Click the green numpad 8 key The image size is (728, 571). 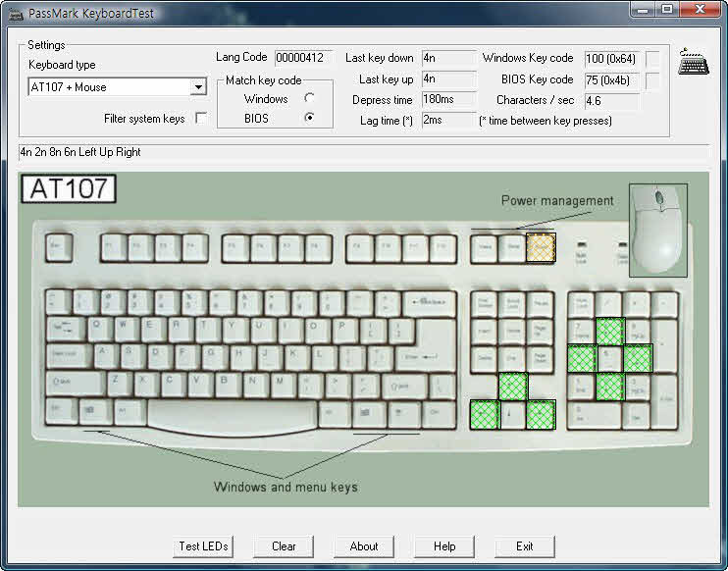point(610,332)
